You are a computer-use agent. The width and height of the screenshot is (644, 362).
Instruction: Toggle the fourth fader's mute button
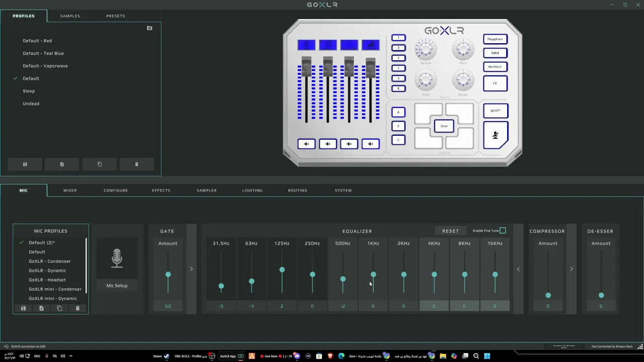(x=370, y=144)
